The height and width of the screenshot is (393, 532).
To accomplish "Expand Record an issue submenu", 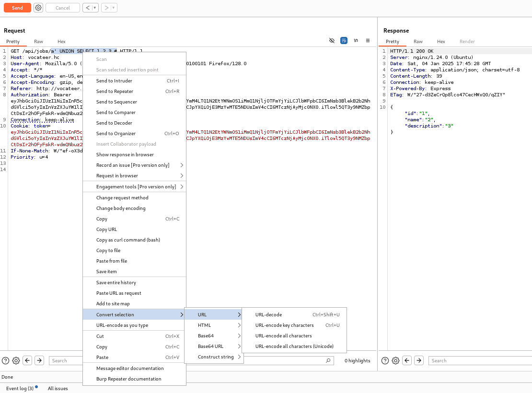I will point(134,165).
